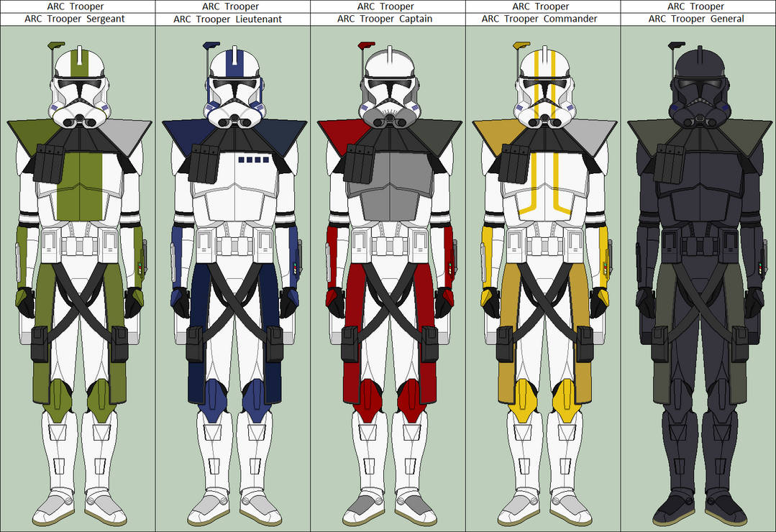
Task: Click the "ARC Trooper" header above Commander
Action: [541, 6]
